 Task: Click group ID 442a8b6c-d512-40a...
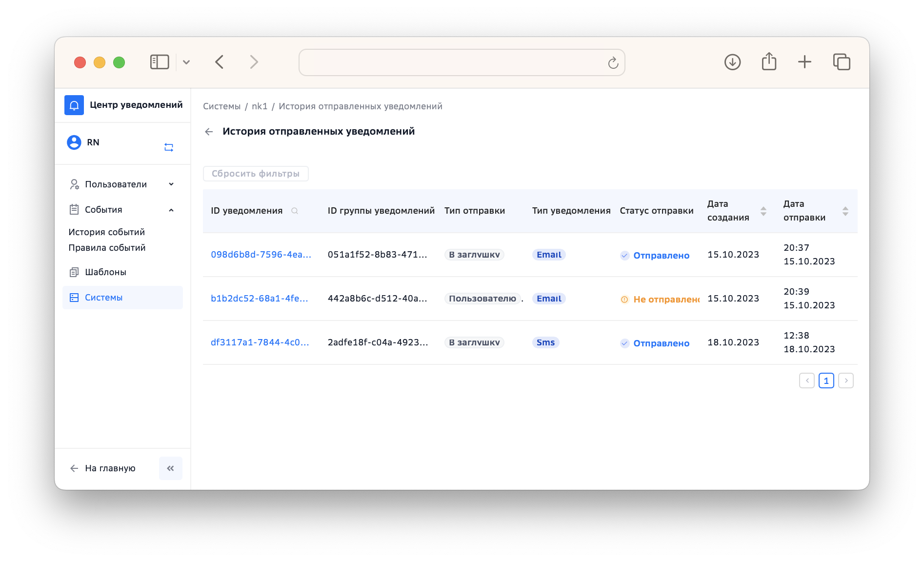coord(378,299)
